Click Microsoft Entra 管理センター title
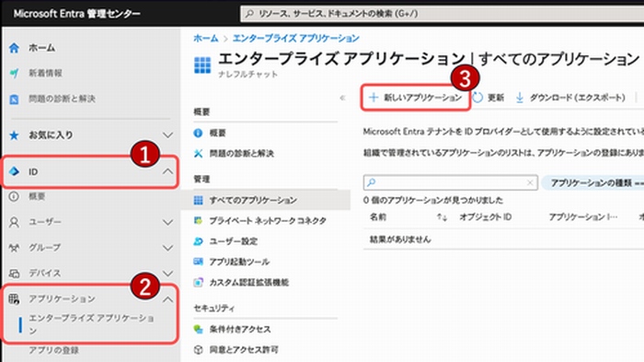The width and height of the screenshot is (644, 362). pyautogui.click(x=76, y=14)
